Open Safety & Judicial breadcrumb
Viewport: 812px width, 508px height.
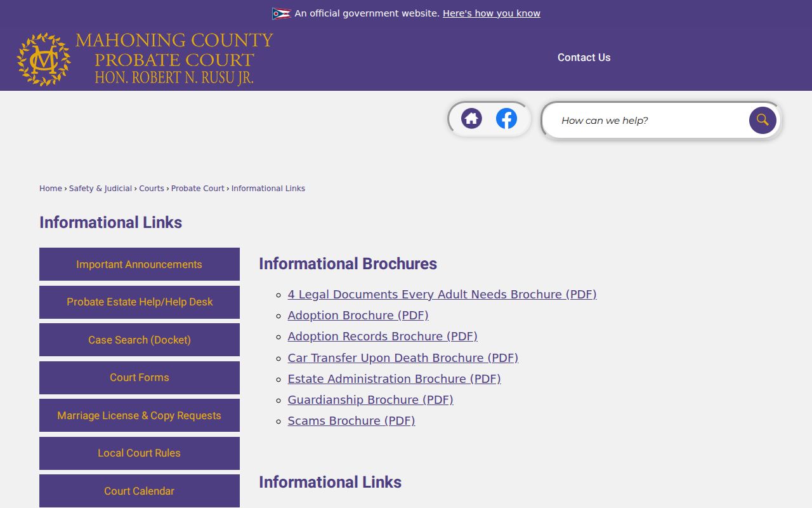[x=101, y=189]
